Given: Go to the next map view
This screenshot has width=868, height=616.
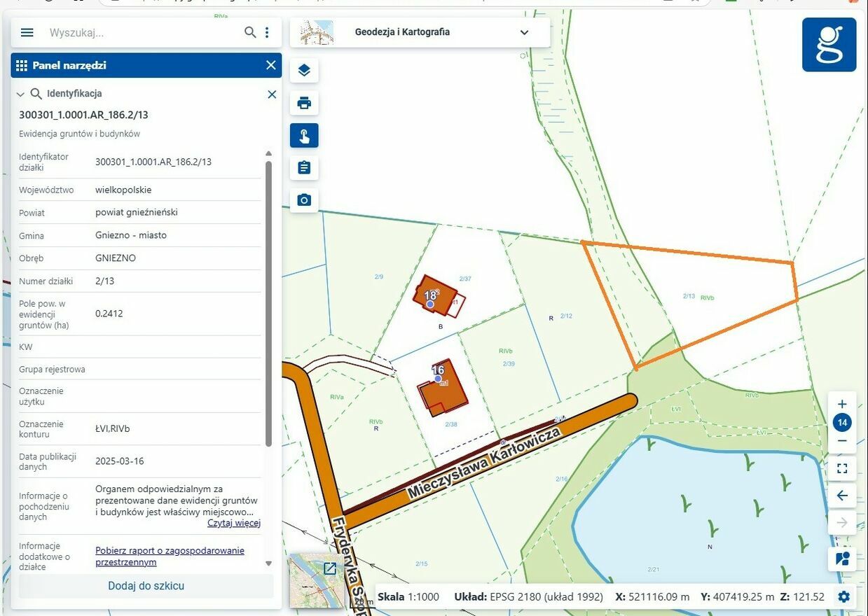Looking at the screenshot, I should click(x=842, y=523).
